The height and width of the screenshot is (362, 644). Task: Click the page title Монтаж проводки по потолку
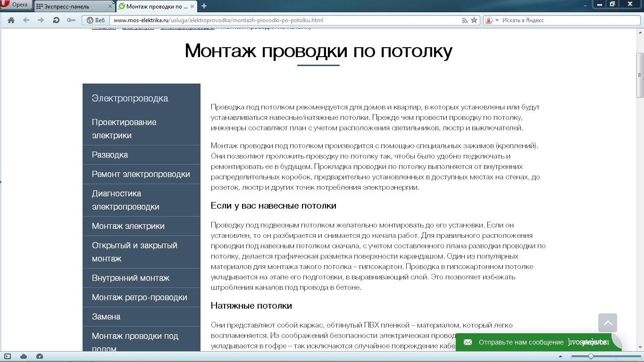click(318, 51)
